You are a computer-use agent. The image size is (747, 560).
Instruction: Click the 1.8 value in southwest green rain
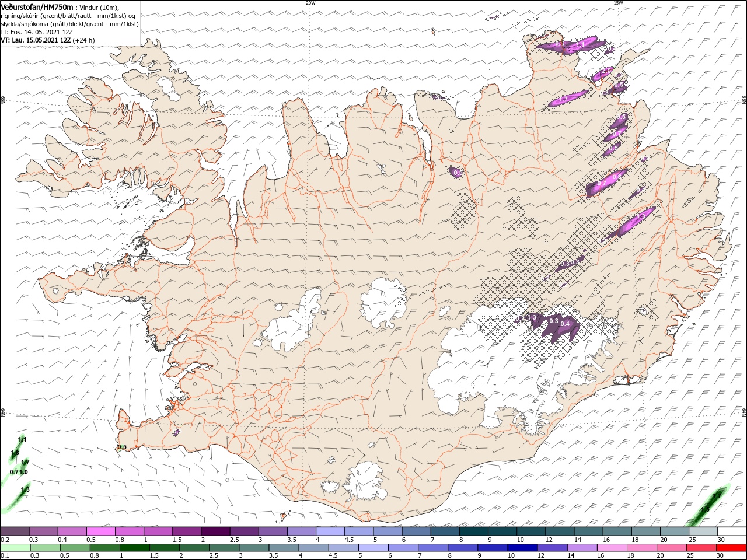click(x=15, y=453)
